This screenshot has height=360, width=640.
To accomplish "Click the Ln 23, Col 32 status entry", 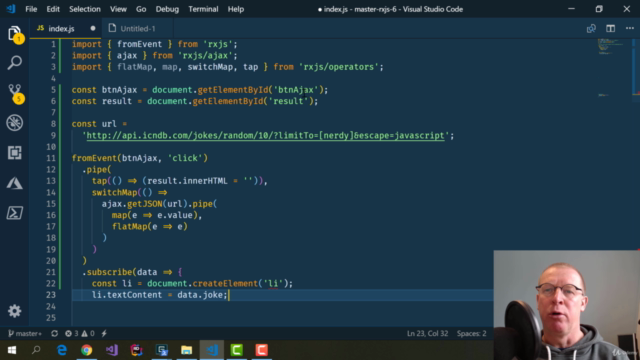I will pos(427,333).
